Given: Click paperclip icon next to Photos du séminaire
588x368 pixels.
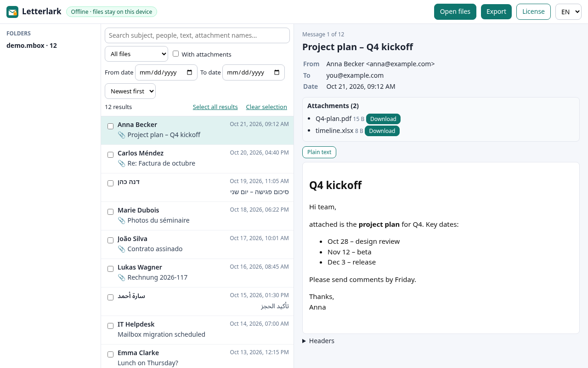Looking at the screenshot, I should (121, 220).
